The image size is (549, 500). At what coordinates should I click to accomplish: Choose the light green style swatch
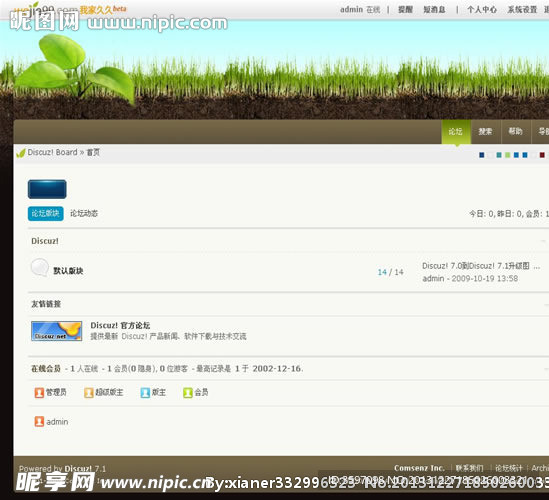(508, 155)
